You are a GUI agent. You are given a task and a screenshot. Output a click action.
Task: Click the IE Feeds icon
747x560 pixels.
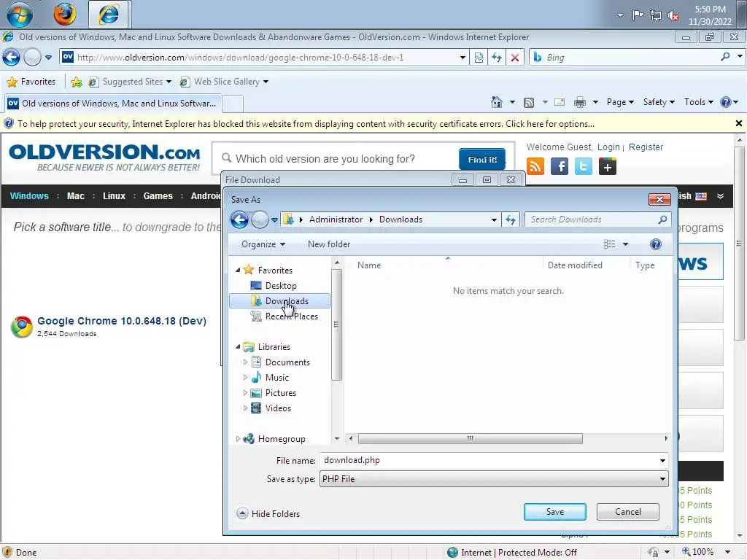pos(528,102)
